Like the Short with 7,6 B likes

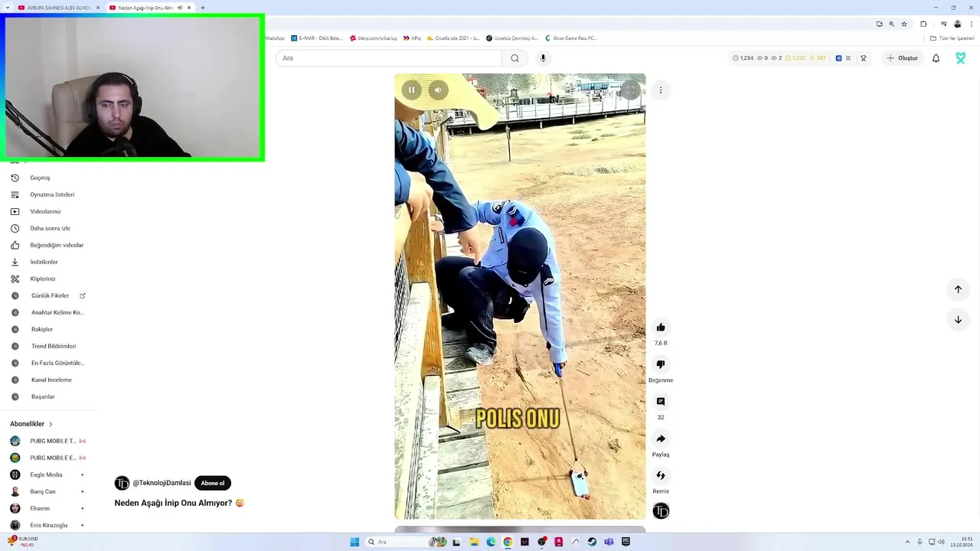661,328
